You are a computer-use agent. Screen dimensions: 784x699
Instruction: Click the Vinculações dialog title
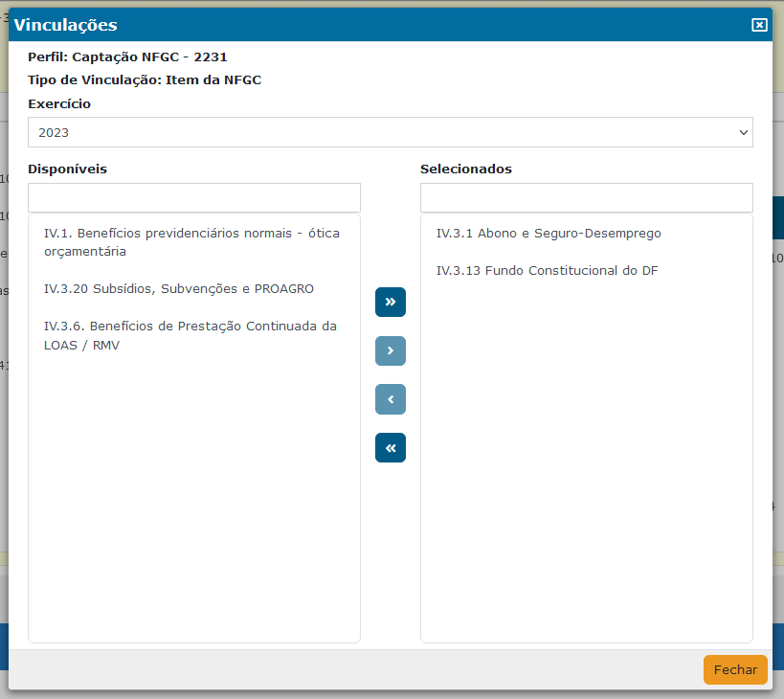click(66, 25)
